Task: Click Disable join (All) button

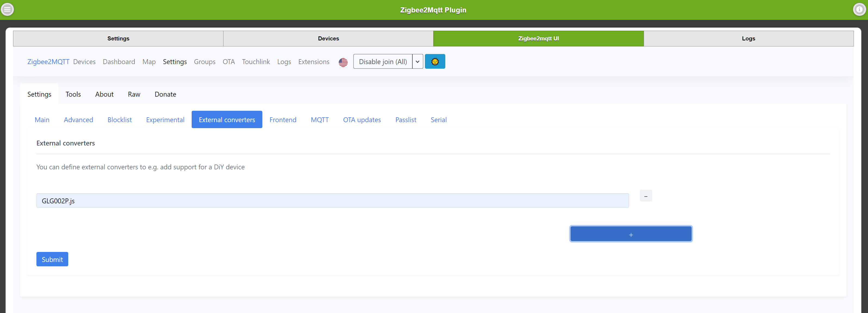Action: 382,62
